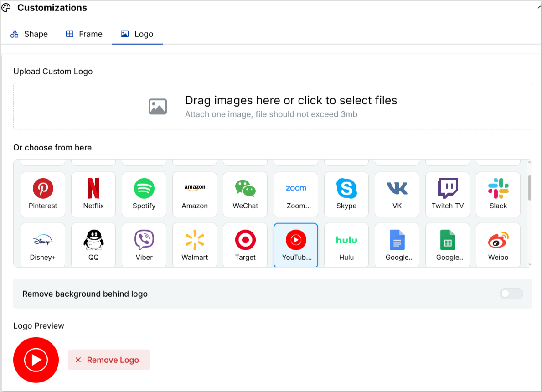Pick the Spotify logo

tap(144, 194)
